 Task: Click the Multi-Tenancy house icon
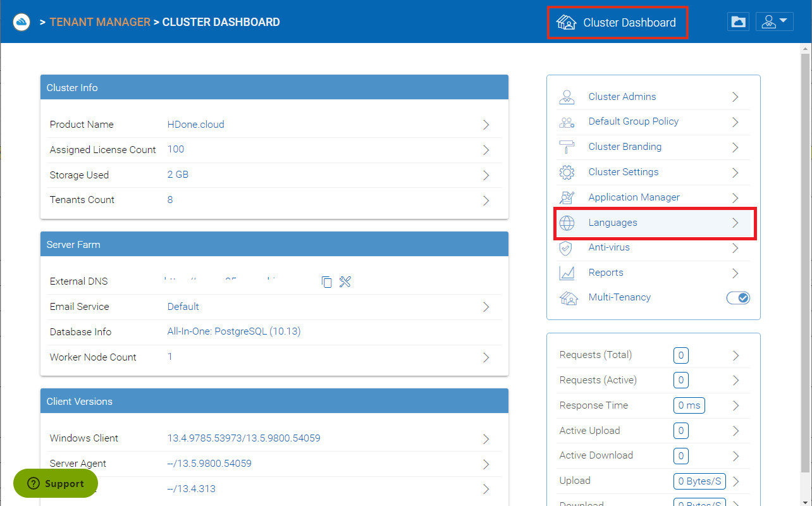click(569, 298)
